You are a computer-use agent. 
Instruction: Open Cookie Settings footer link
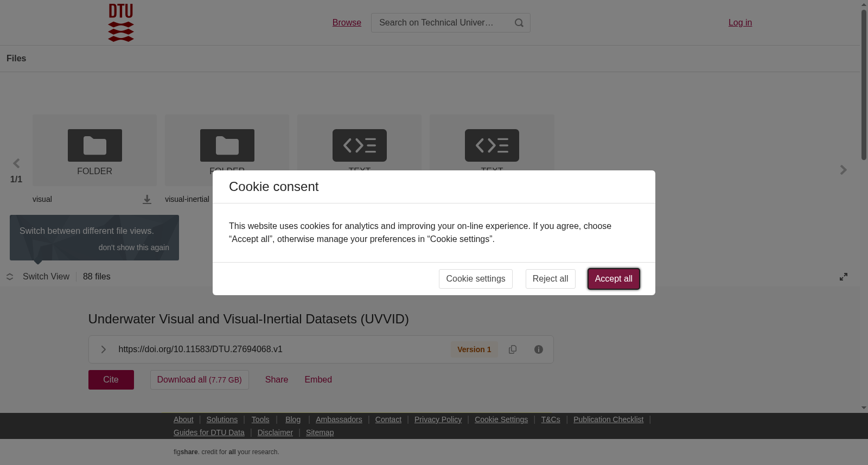501,419
